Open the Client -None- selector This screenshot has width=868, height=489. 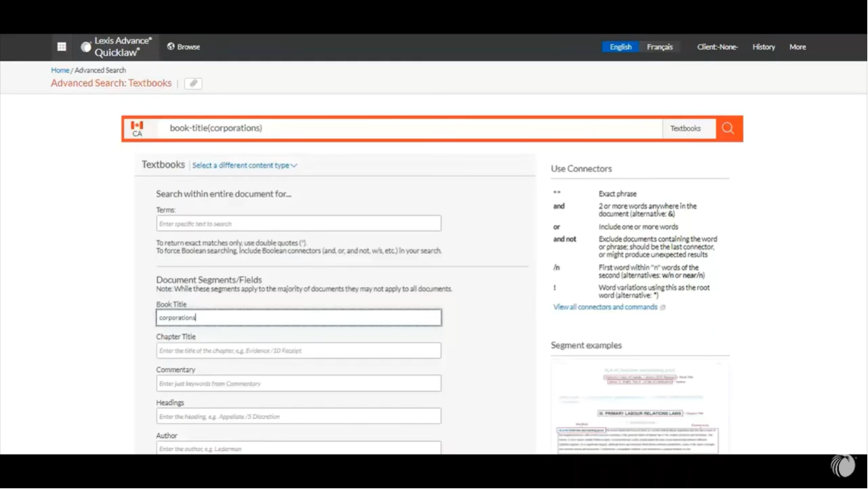click(717, 47)
